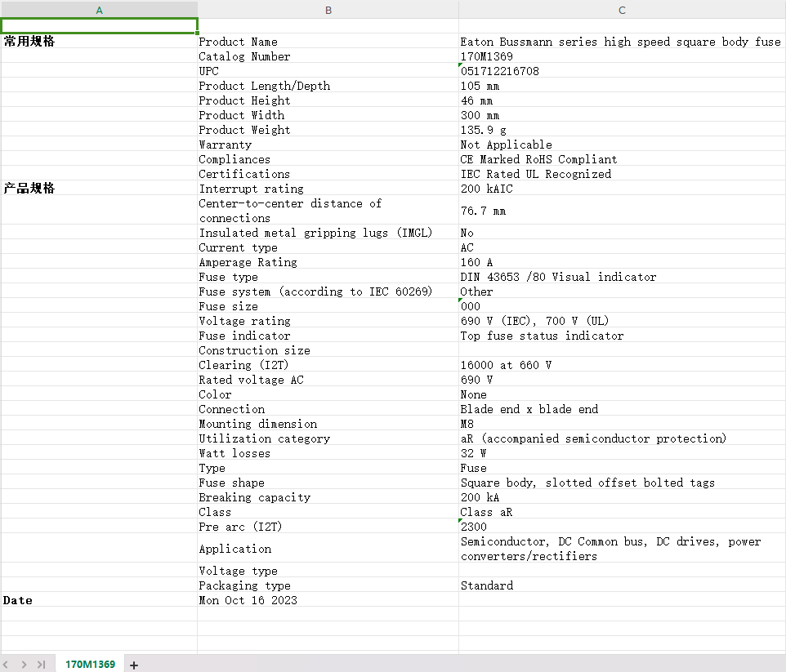This screenshot has width=786, height=672.
Task: Go to previous sheet arrow
Action: coord(6,665)
